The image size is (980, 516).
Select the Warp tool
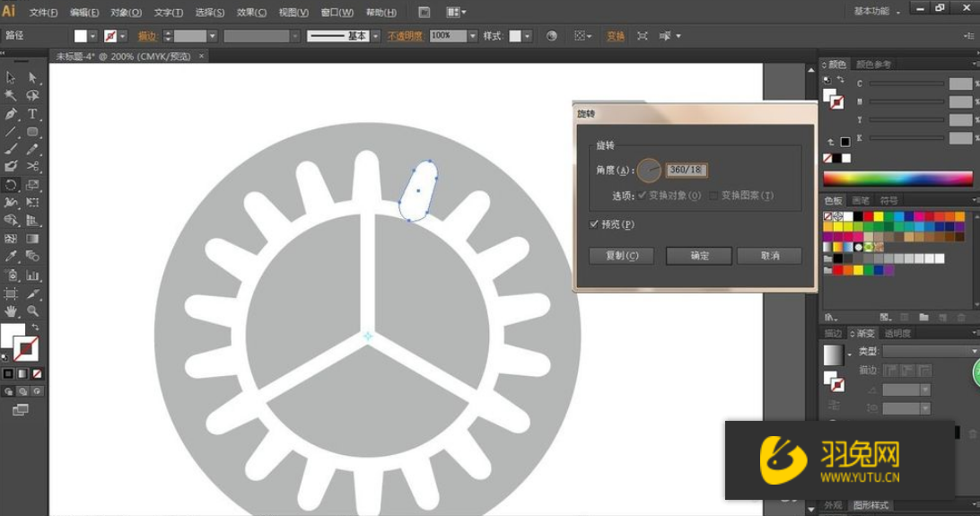(x=11, y=203)
